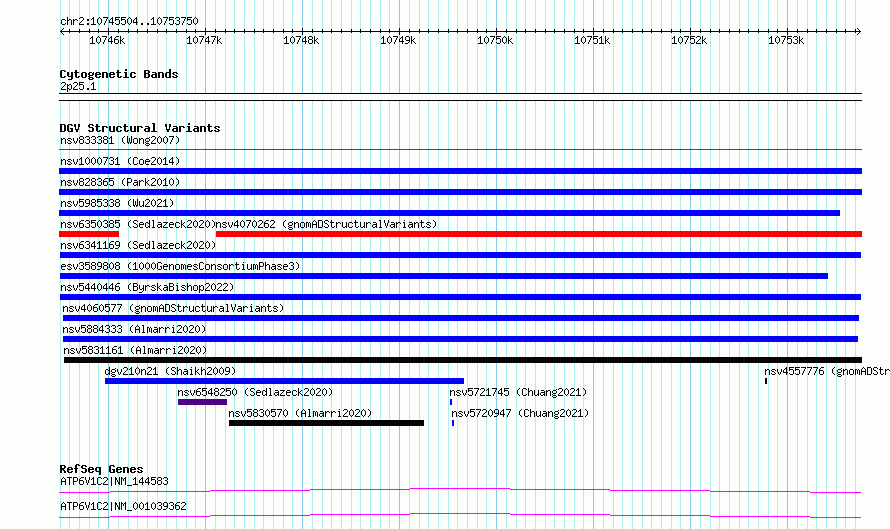
Task: Click the blue bar under nsv1000731
Action: (x=460, y=171)
